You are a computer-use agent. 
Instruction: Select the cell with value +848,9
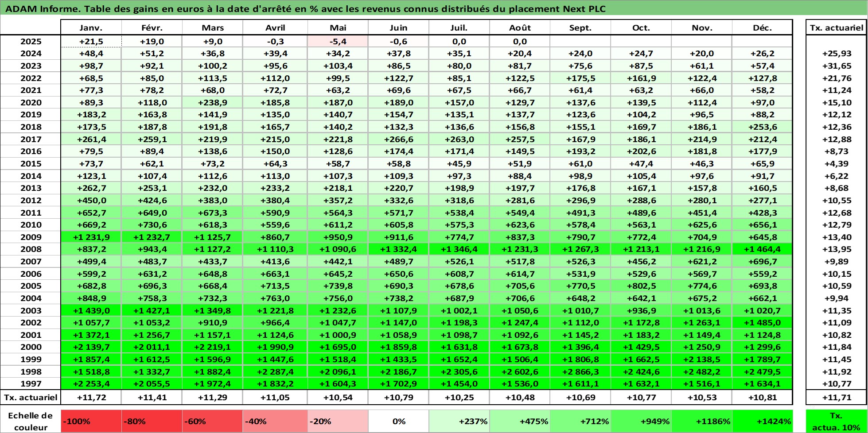(x=91, y=298)
